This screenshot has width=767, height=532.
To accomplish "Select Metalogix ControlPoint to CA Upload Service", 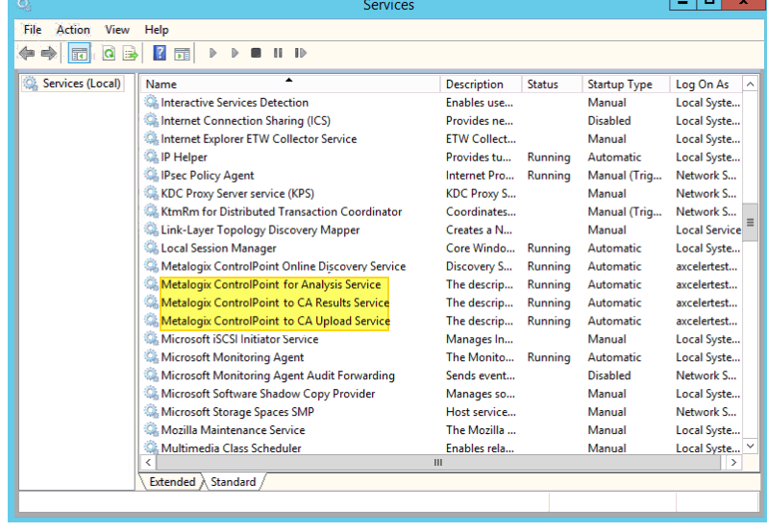I will click(x=275, y=321).
